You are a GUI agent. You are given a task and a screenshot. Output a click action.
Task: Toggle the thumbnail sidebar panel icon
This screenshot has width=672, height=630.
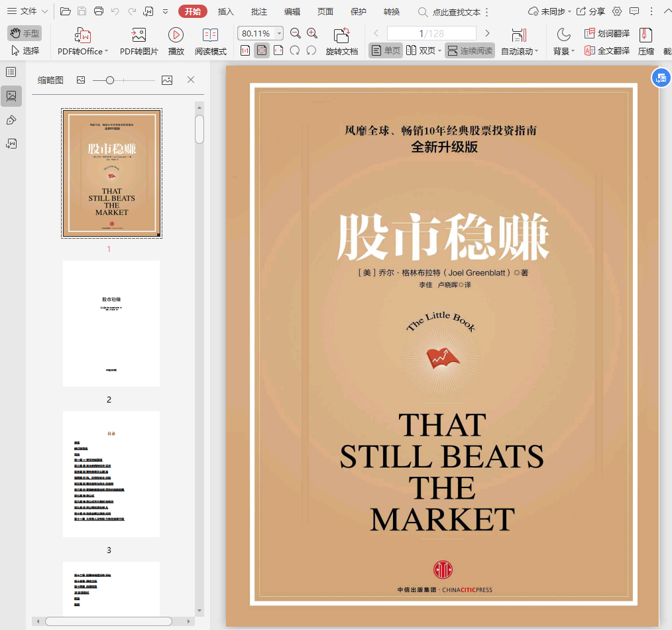[x=11, y=96]
